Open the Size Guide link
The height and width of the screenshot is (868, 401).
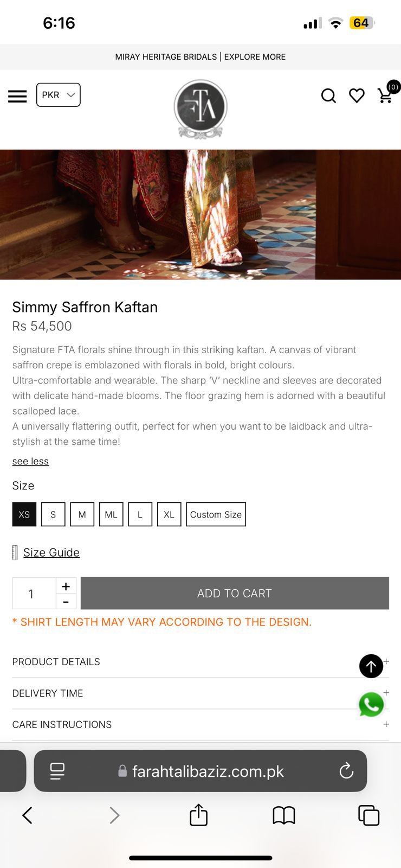(51, 552)
